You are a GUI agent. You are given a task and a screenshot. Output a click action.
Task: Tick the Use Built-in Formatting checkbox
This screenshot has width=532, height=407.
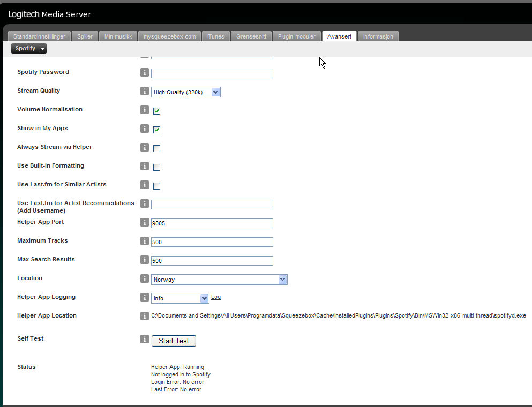[x=157, y=167]
